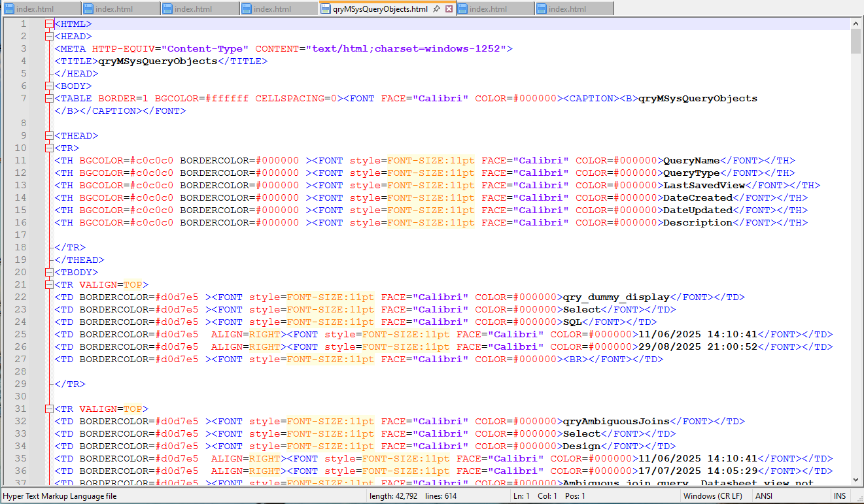Collapse the TR VALIGN fold on line 21
The width and height of the screenshot is (864, 504).
(49, 284)
